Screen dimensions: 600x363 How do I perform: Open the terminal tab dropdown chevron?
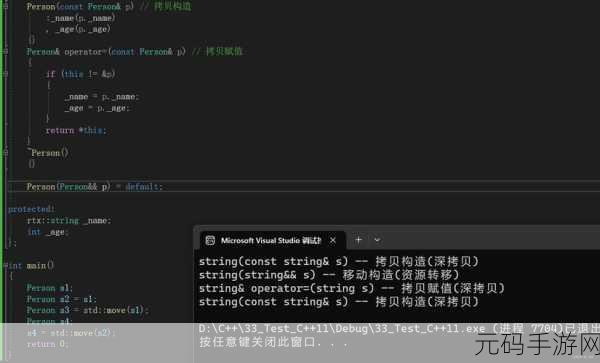(x=377, y=240)
